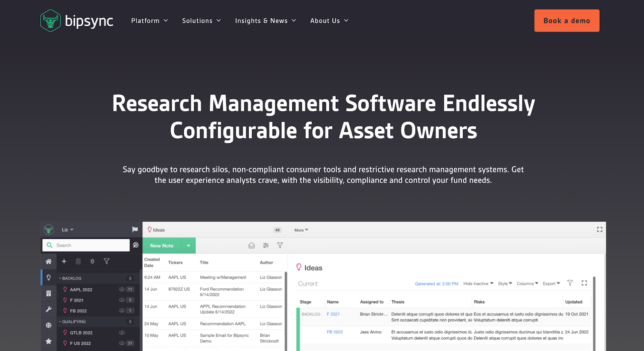
Task: Select the building companies sidebar icon
Action: [x=49, y=294]
